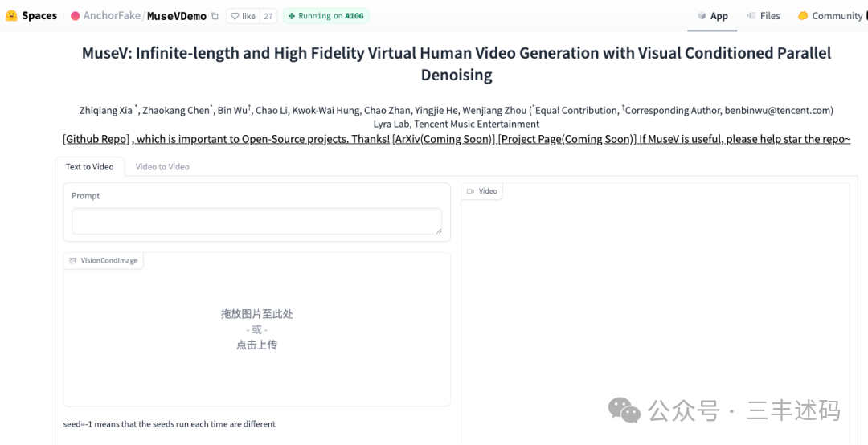This screenshot has width=868, height=445.
Task: Click the AnchorFake pink avatar circle
Action: coord(76,16)
